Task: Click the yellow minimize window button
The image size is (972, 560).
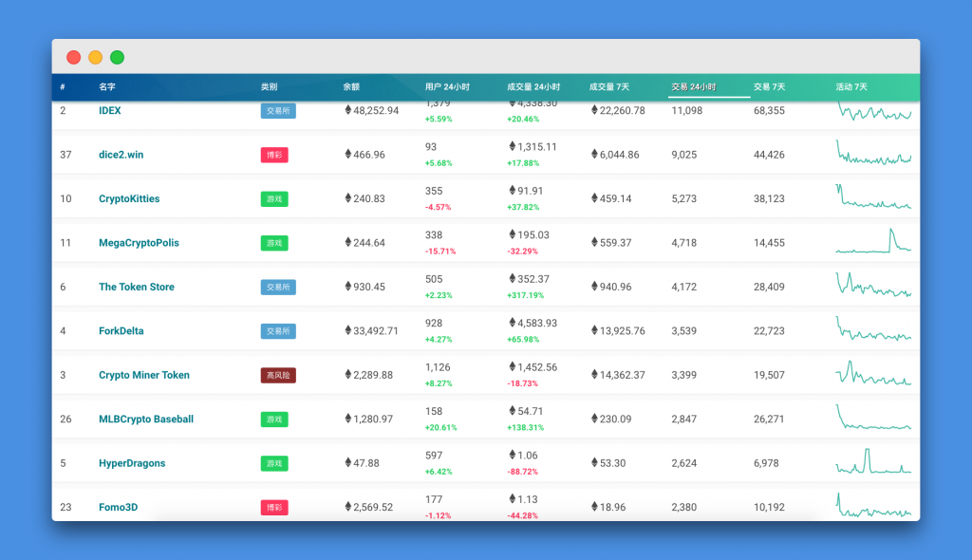Action: [96, 57]
